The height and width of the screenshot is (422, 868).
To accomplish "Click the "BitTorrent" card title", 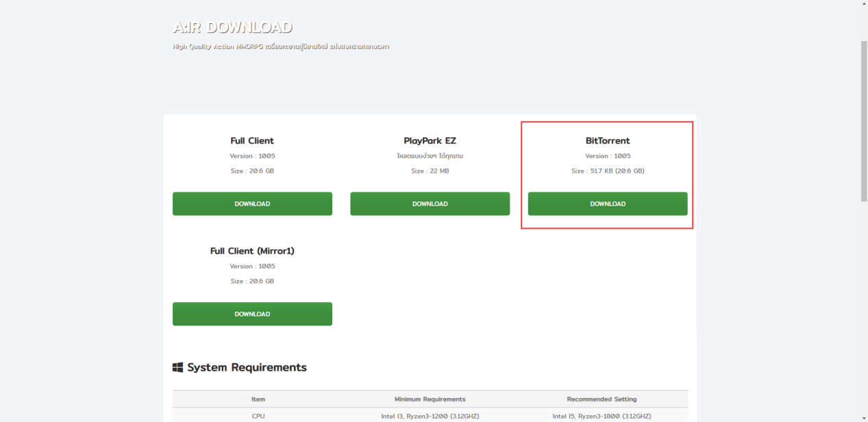I will click(x=608, y=140).
